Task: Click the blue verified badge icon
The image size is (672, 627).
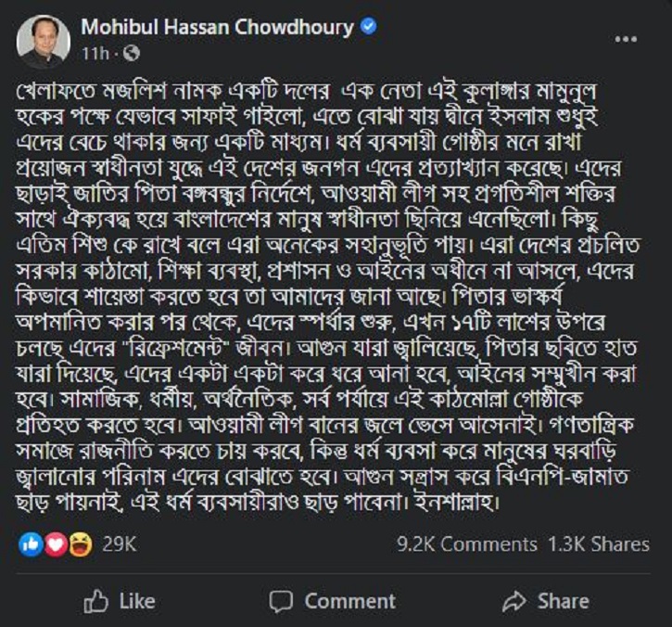Action: tap(369, 27)
